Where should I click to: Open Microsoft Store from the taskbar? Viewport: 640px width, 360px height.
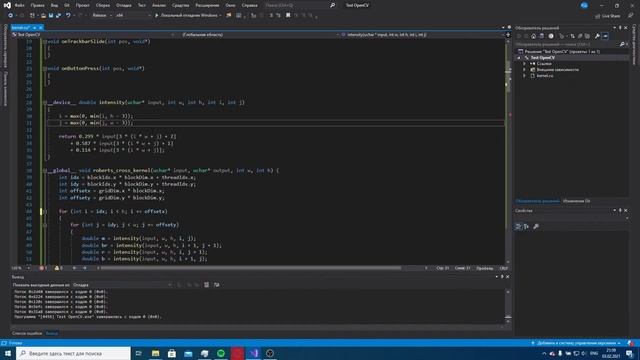tap(172, 353)
